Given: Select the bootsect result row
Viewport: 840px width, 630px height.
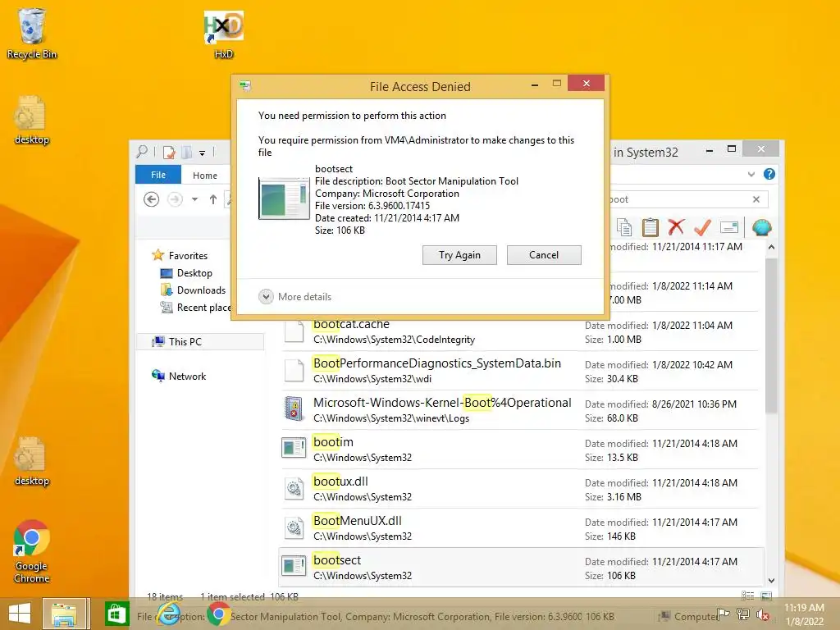Looking at the screenshot, I should [521, 568].
